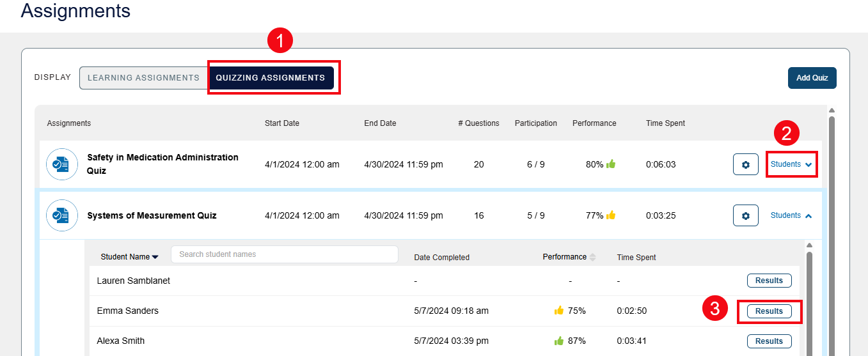Open settings gear for Safety in Medication quiz
This screenshot has width=868, height=356.
[745, 164]
